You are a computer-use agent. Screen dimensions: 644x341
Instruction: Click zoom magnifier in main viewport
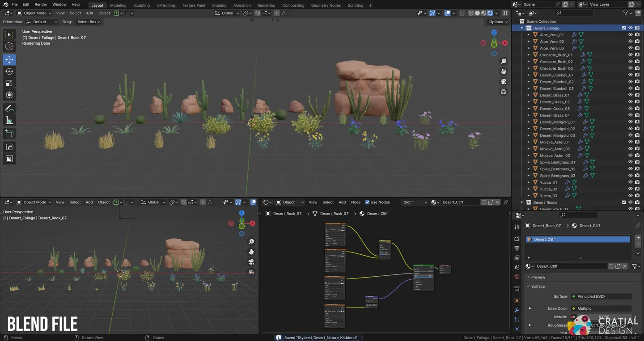pyautogui.click(x=504, y=61)
